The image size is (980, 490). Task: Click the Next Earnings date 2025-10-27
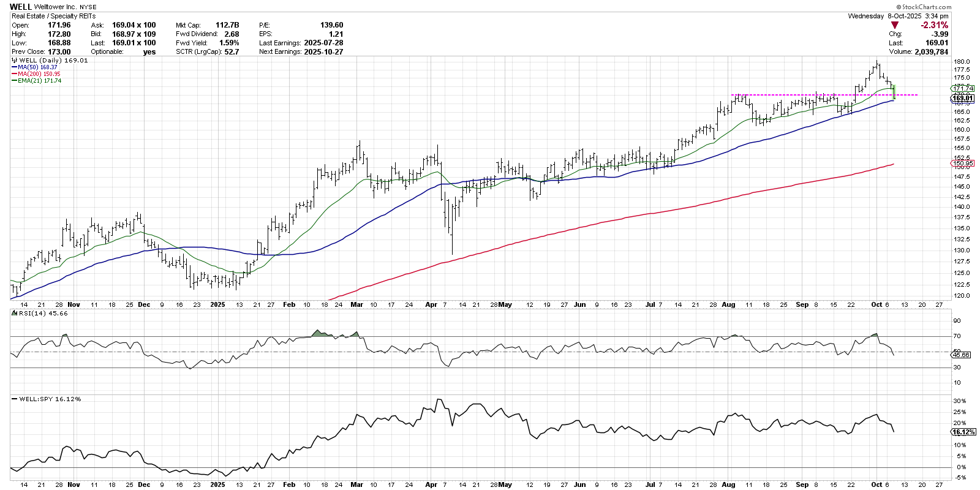pyautogui.click(x=323, y=51)
